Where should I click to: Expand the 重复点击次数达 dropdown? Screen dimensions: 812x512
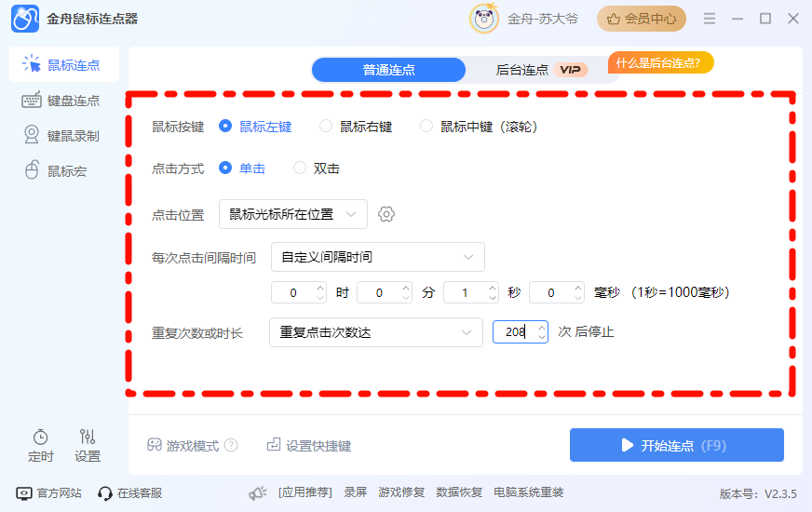(376, 332)
